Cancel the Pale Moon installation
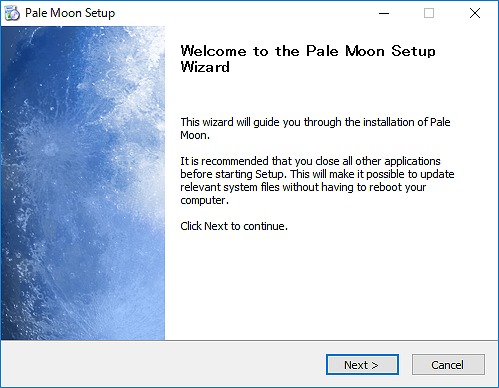 tap(448, 364)
